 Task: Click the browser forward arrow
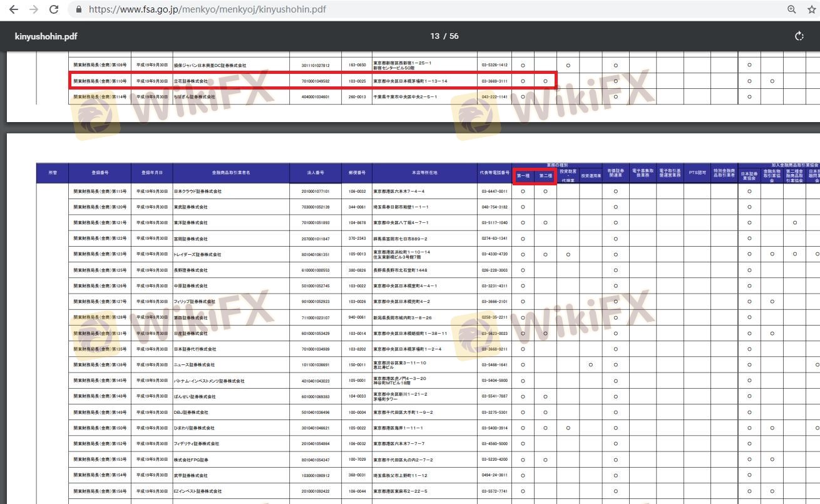pyautogui.click(x=34, y=9)
